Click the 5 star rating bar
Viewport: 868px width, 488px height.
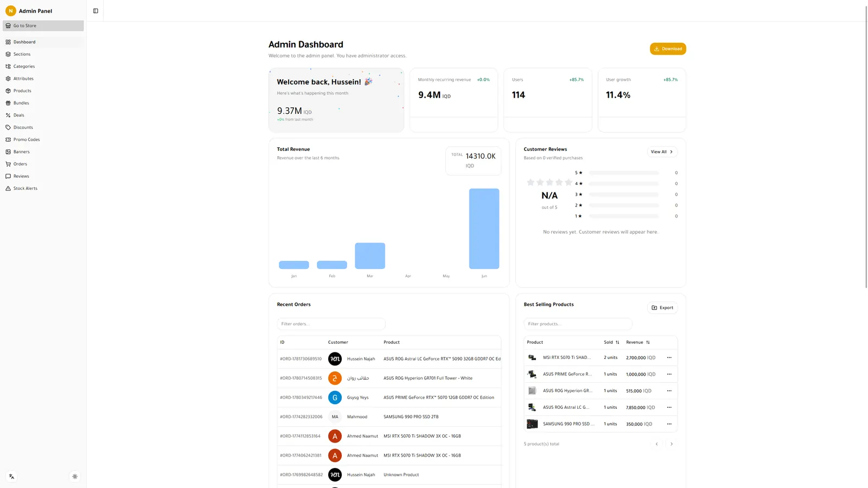pos(624,173)
